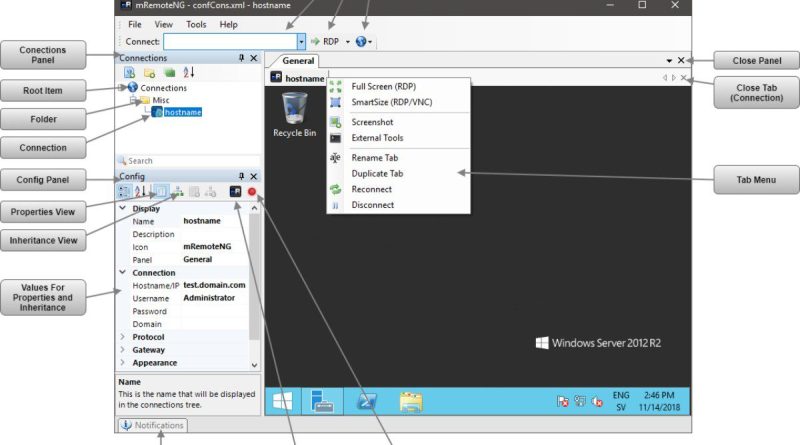Collapse the Connection property category
The width and height of the screenshot is (800, 445).
click(x=122, y=273)
